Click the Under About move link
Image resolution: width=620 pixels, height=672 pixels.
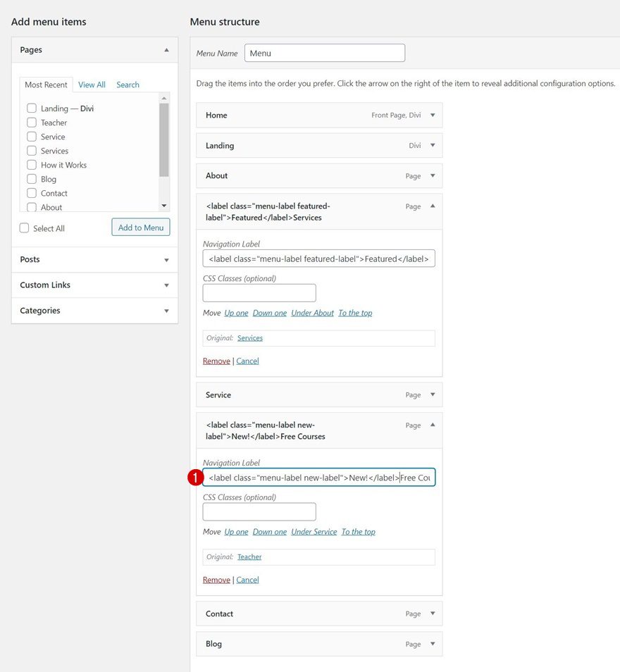312,313
